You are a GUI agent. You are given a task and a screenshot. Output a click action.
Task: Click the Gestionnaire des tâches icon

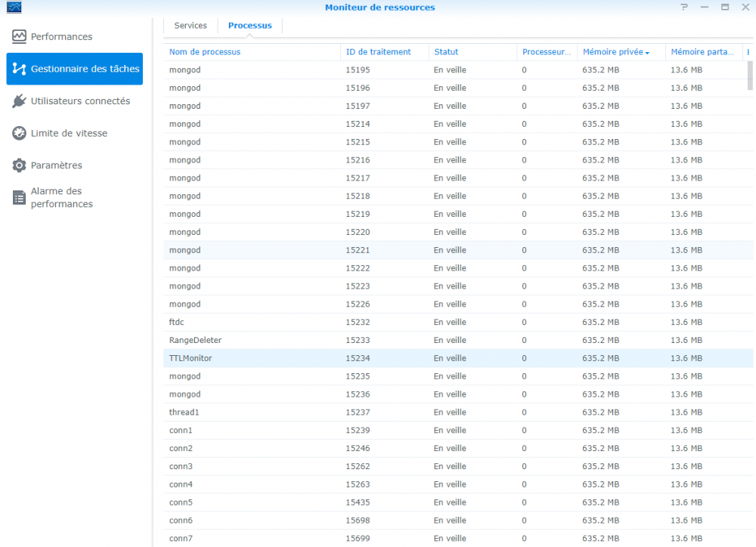click(x=19, y=69)
